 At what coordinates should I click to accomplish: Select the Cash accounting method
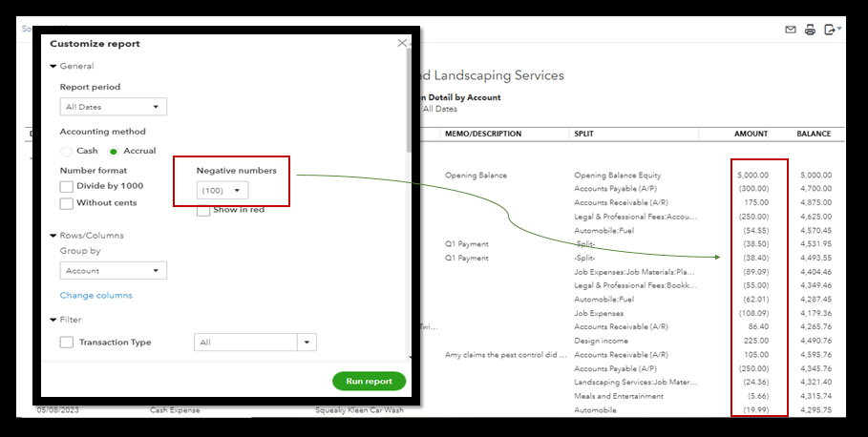pos(67,151)
